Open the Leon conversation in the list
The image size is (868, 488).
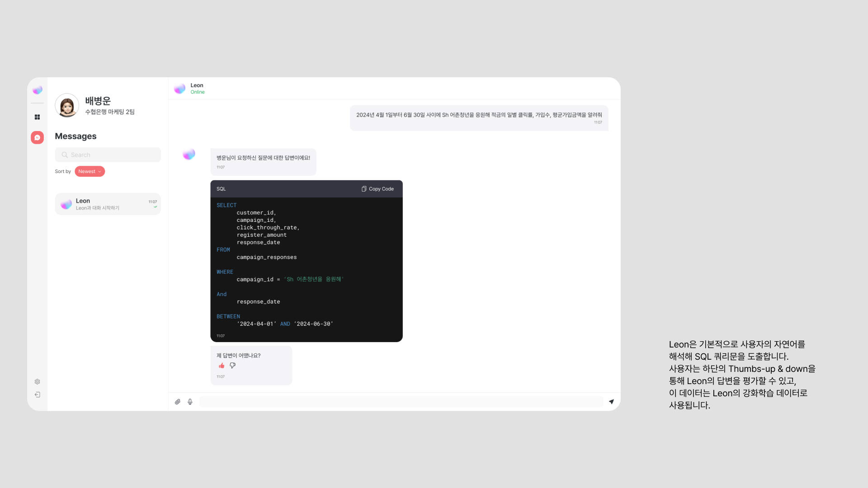(x=108, y=204)
